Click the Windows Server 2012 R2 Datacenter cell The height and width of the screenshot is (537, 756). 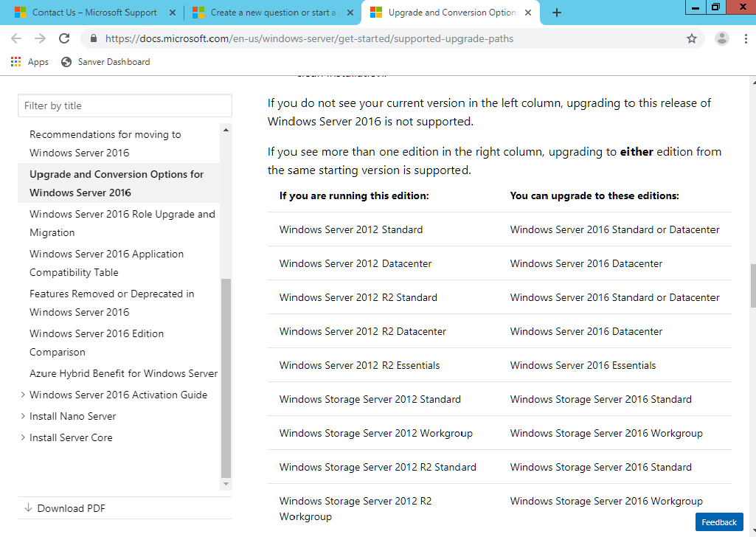pos(363,332)
